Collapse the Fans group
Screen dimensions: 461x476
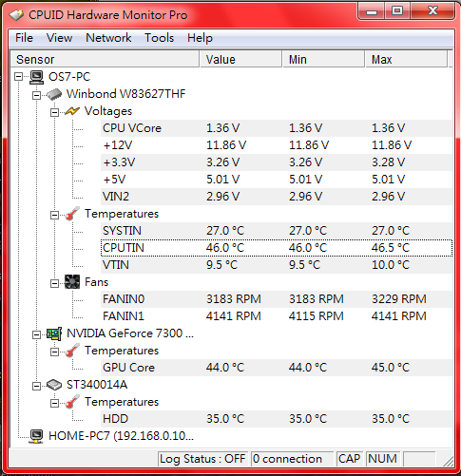tap(54, 283)
